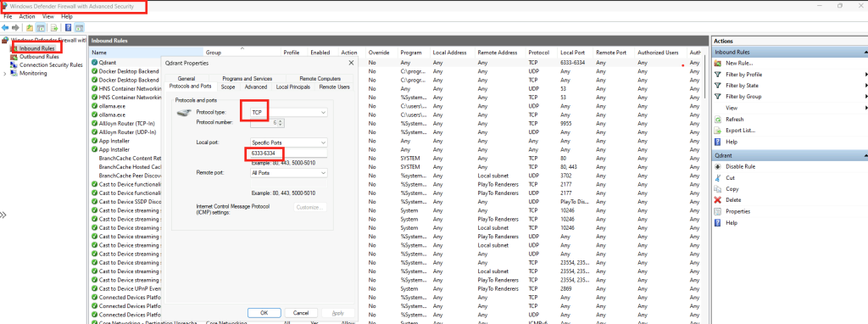The image size is (868, 324).
Task: Click Cancel in Qdrant Properties
Action: (x=301, y=313)
